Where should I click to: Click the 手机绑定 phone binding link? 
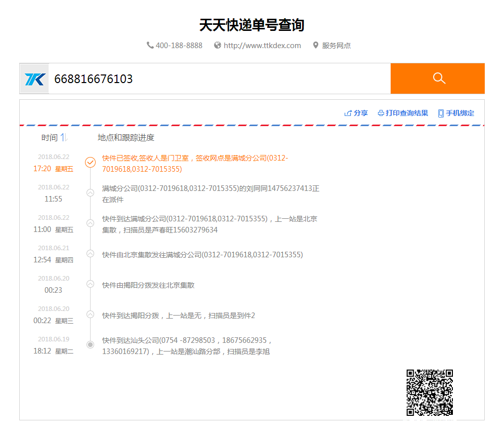(460, 113)
